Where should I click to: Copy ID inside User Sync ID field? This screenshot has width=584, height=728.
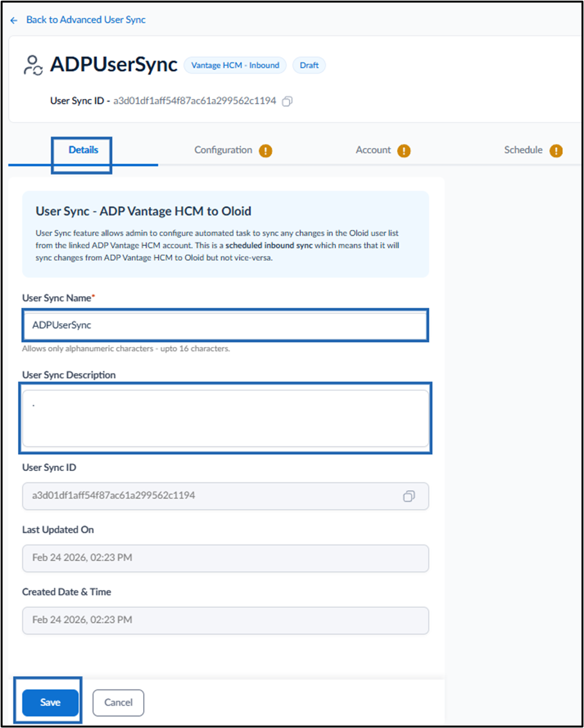click(x=409, y=496)
